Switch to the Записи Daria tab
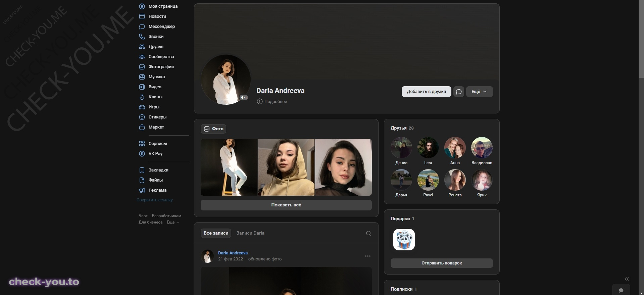This screenshot has width=644, height=295. (250, 233)
